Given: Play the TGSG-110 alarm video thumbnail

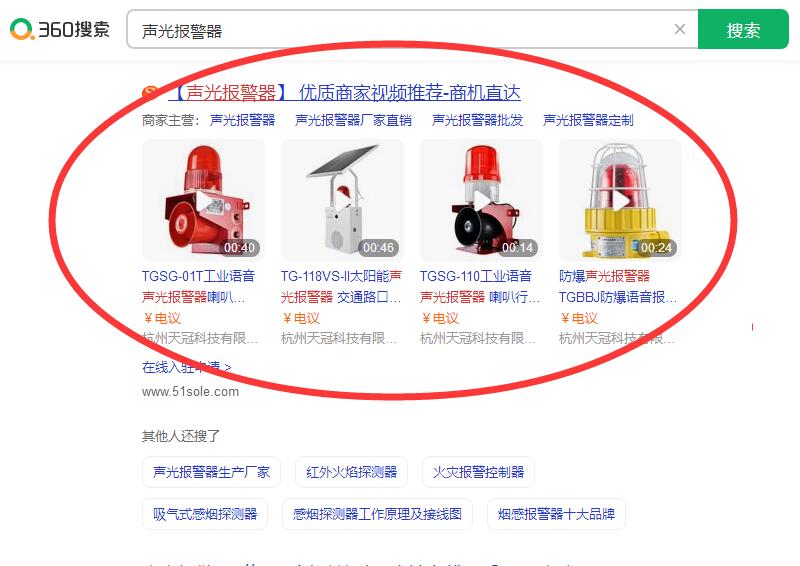Looking at the screenshot, I should (481, 201).
